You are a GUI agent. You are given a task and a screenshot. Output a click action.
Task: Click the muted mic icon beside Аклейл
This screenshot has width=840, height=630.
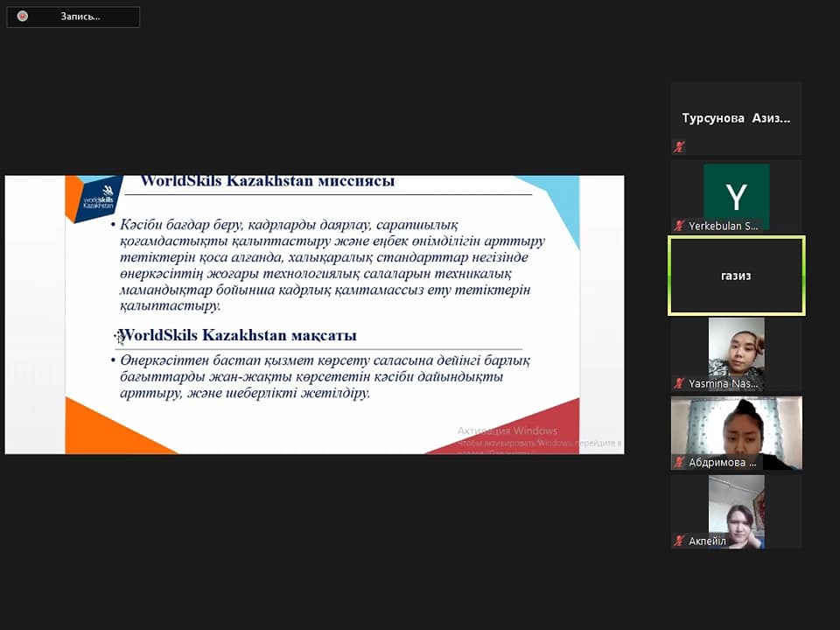[679, 541]
